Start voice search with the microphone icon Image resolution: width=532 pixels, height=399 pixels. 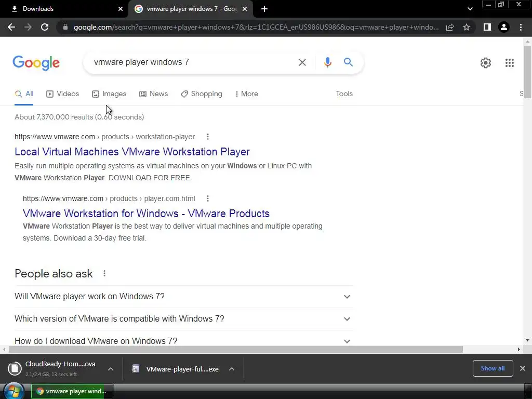pyautogui.click(x=327, y=62)
